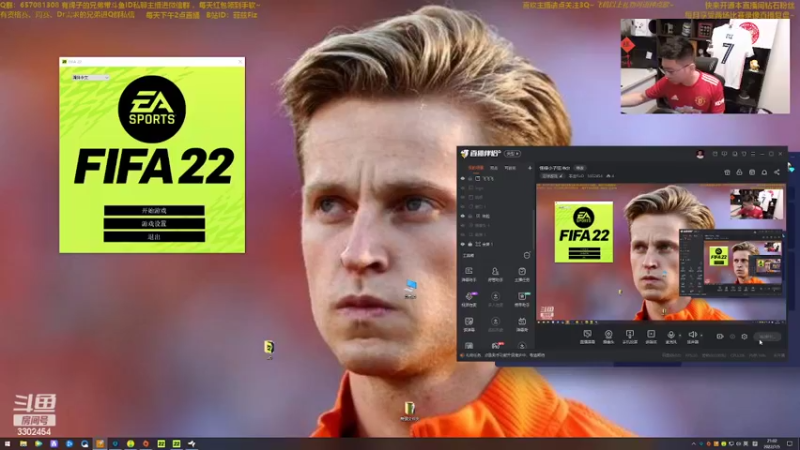
Task: Open the 房管助手 person-icon tool
Action: (495, 274)
